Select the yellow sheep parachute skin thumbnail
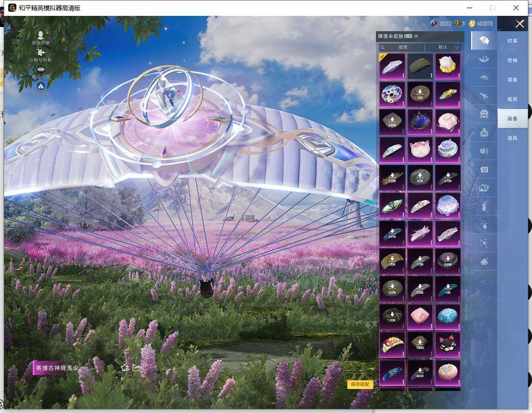This screenshot has height=413, width=532. (x=448, y=66)
